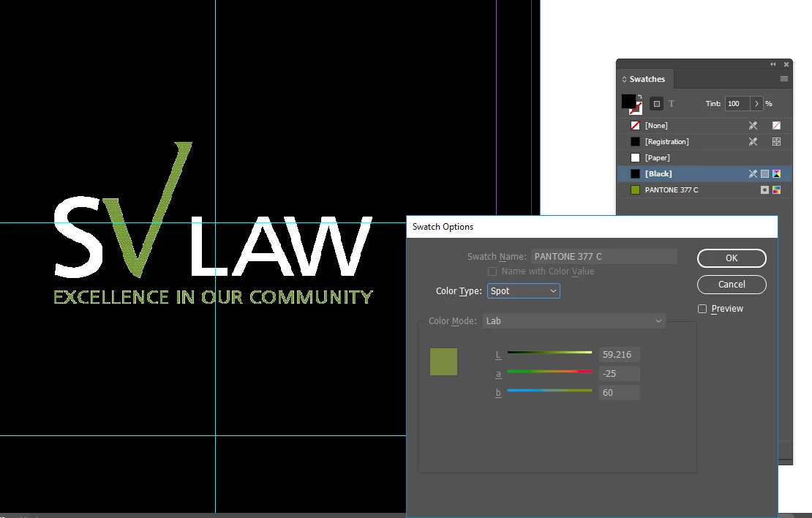The height and width of the screenshot is (518, 812).
Task: Click the fill color box in Swatches
Action: 628,101
